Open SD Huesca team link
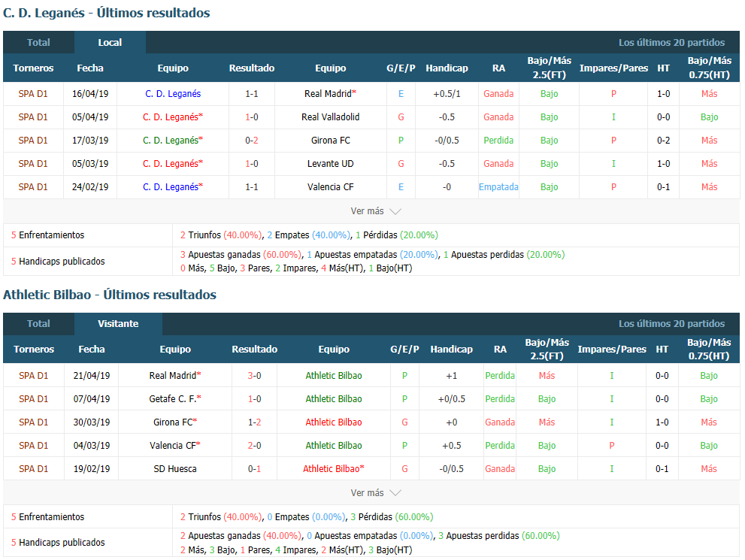The height and width of the screenshot is (560, 745). [175, 468]
